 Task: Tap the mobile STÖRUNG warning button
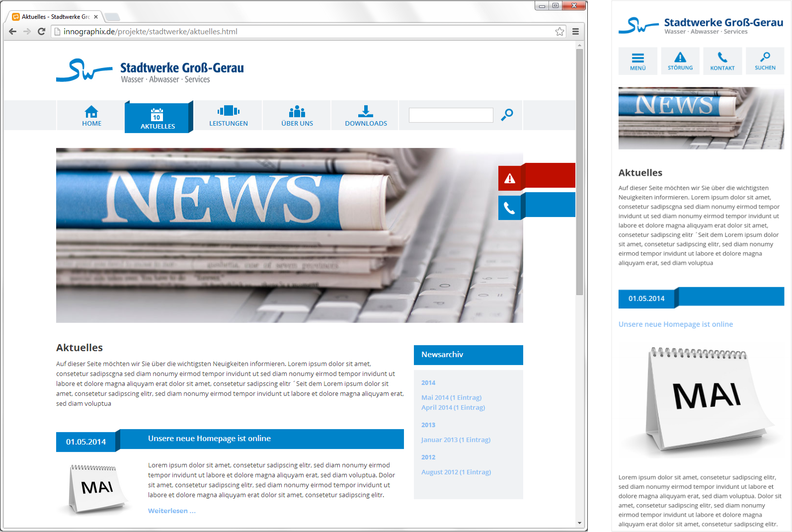pos(680,61)
